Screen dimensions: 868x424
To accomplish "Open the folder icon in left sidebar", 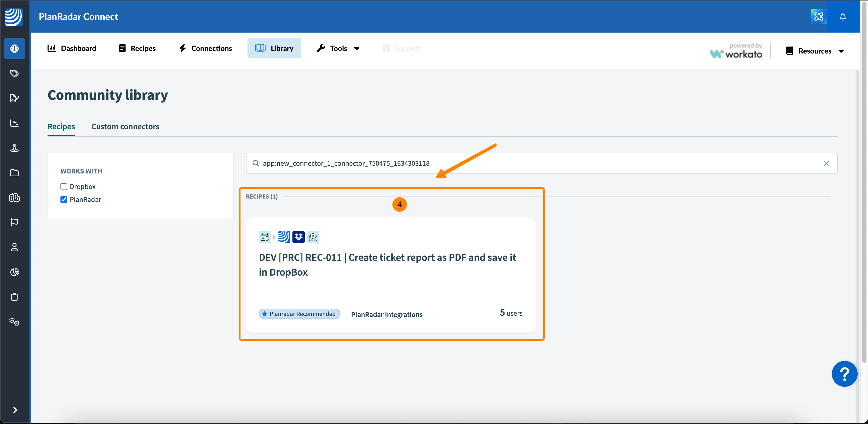I will 14,173.
